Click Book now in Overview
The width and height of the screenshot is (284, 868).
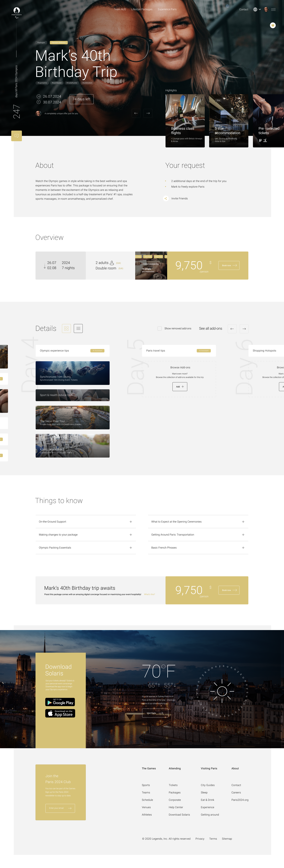tap(229, 266)
